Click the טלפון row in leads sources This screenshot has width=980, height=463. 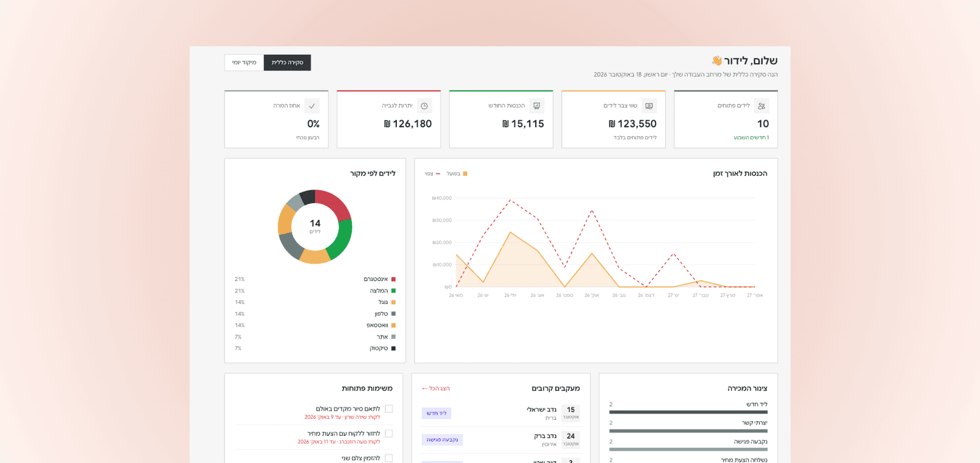pyautogui.click(x=315, y=314)
